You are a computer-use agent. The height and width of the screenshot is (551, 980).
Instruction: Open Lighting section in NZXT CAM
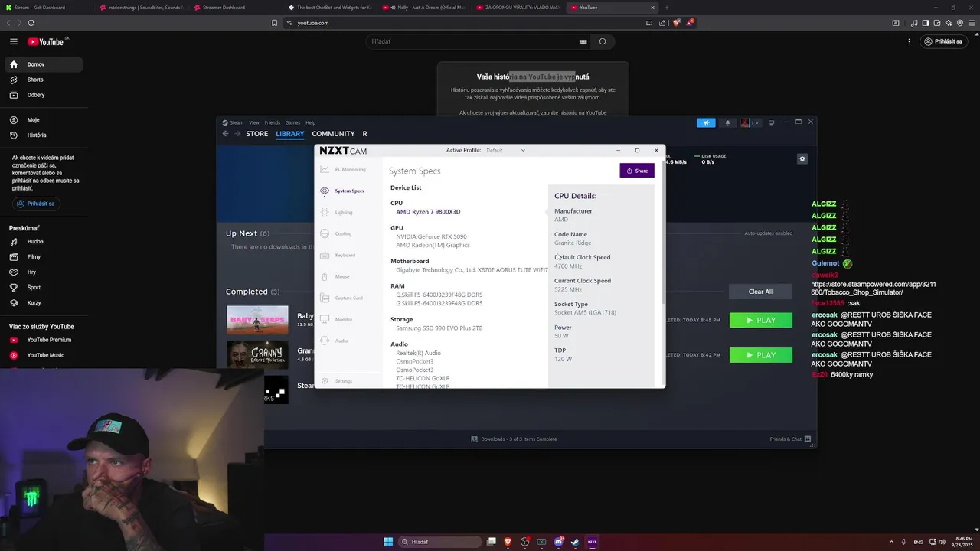tap(337, 212)
